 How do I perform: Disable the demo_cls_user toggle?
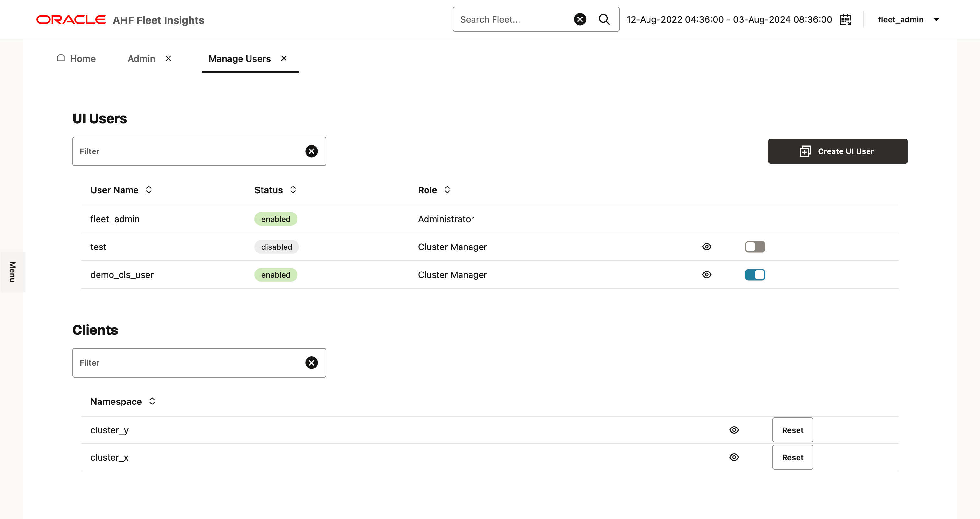point(755,274)
